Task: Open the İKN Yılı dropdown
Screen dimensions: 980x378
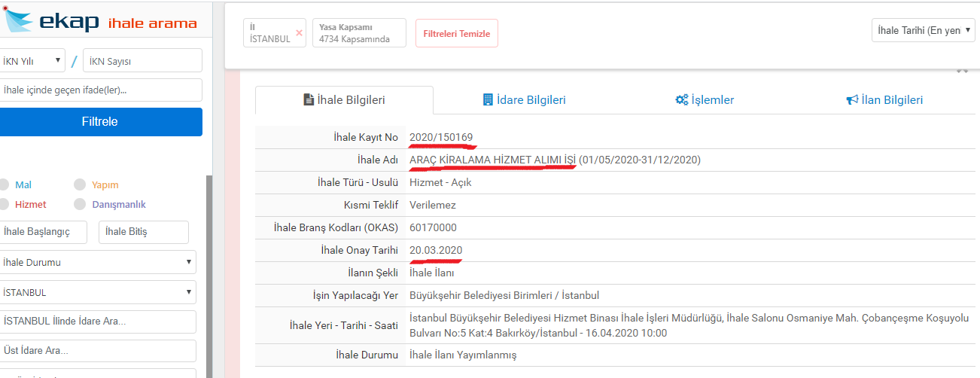Action: (x=32, y=61)
